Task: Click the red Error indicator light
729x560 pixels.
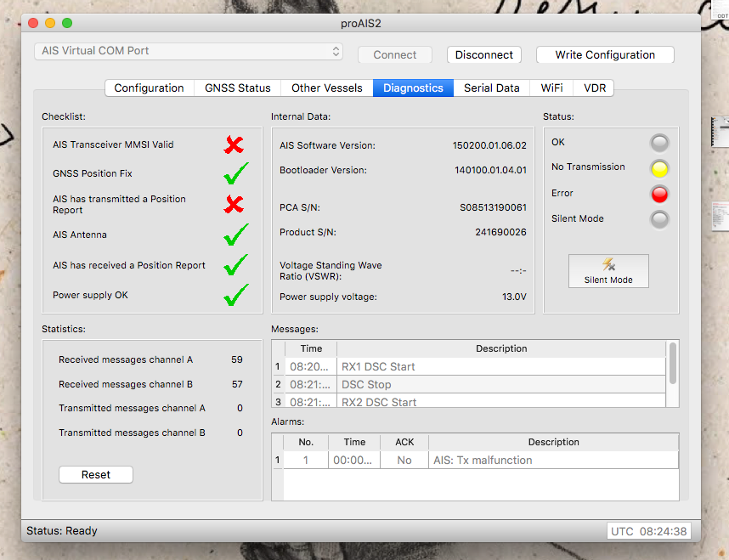Action: (x=659, y=195)
